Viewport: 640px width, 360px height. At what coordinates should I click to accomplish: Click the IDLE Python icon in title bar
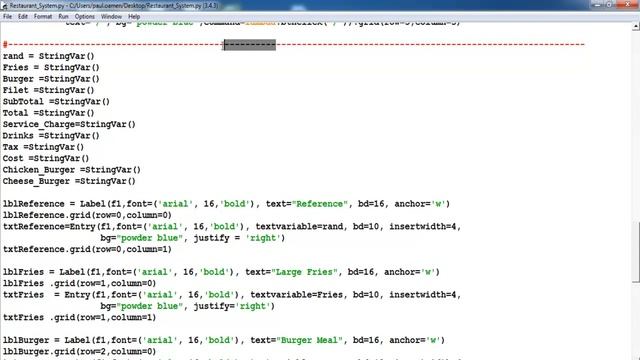pyautogui.click(x=4, y=6)
